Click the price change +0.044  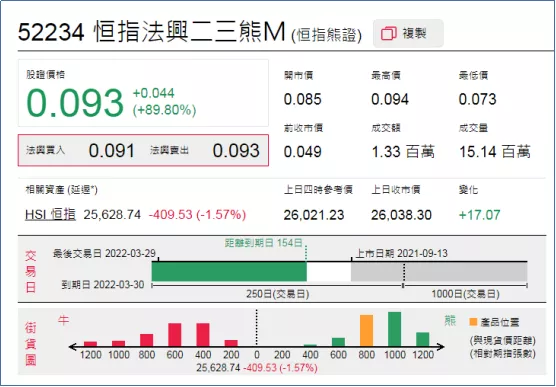tap(154, 93)
